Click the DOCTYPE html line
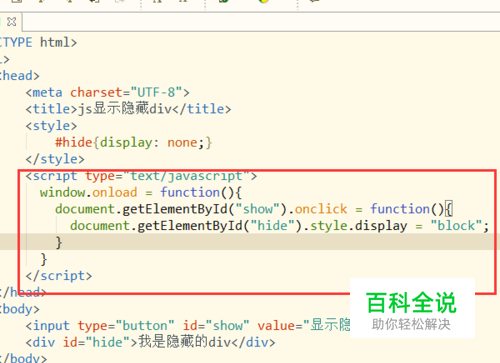 (38, 43)
